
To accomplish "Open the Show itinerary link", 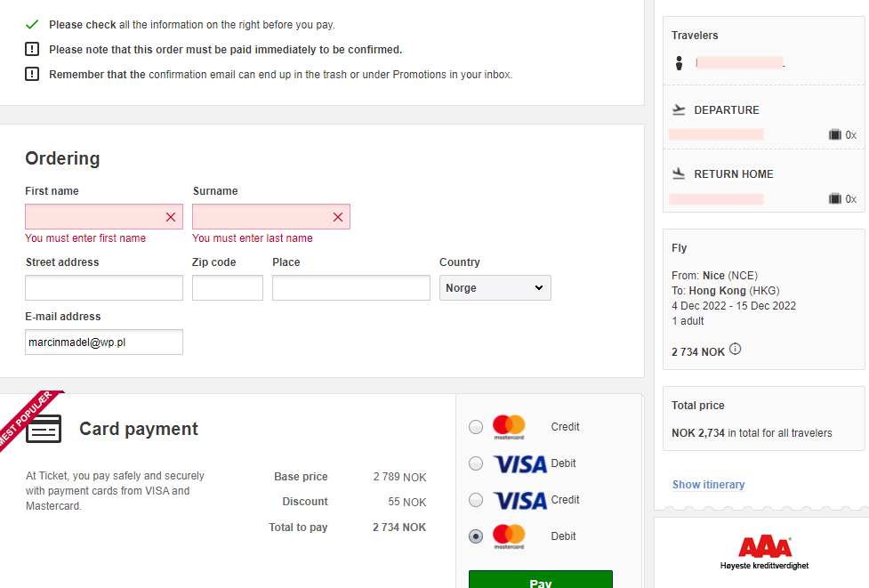I will pyautogui.click(x=708, y=484).
